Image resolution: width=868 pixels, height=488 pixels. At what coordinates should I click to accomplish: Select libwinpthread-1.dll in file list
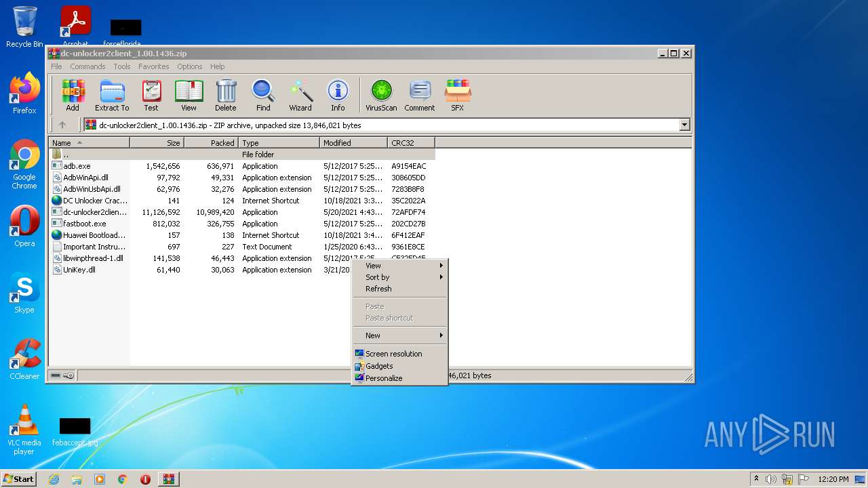pyautogui.click(x=242, y=258)
